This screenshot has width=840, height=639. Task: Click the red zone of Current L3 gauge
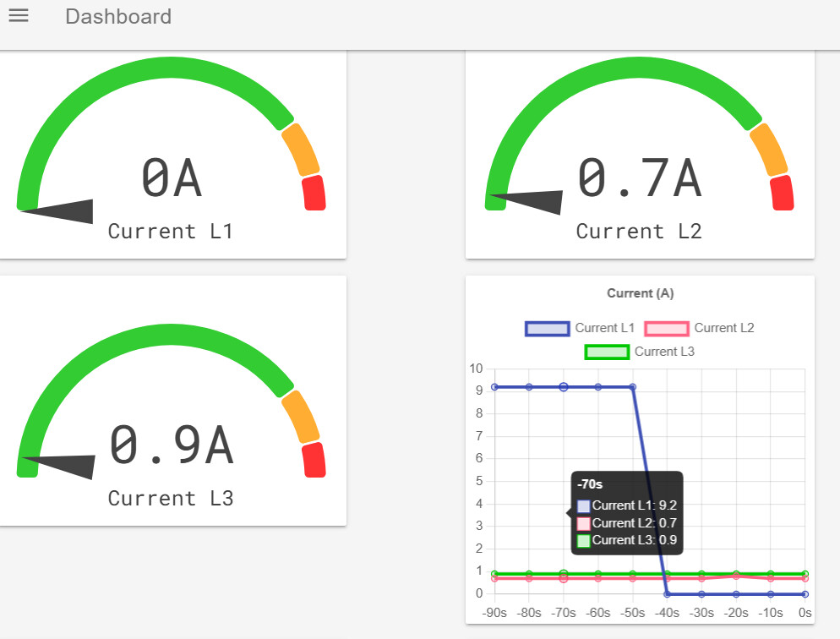coord(314,460)
